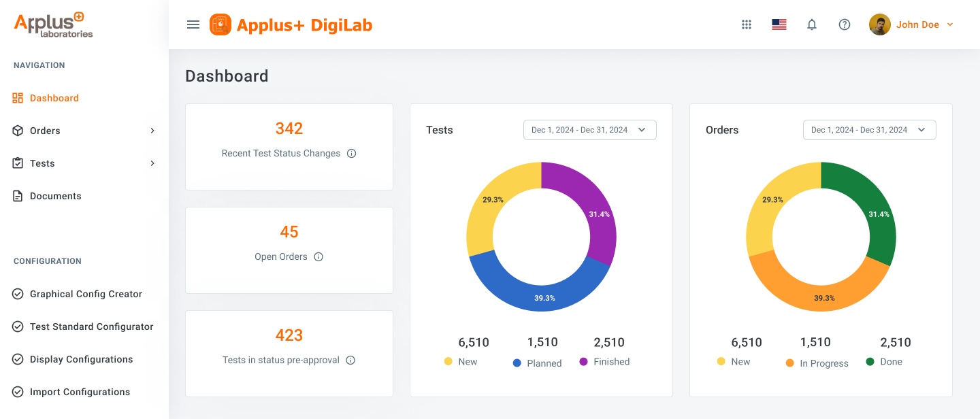Toggle the In Progress legend item in Orders chart
980x419 pixels.
tap(817, 363)
